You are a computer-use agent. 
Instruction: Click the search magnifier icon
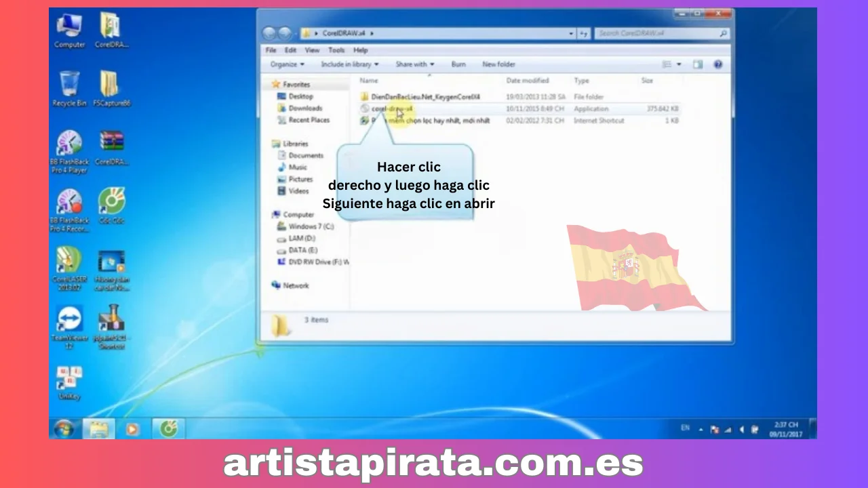point(724,33)
